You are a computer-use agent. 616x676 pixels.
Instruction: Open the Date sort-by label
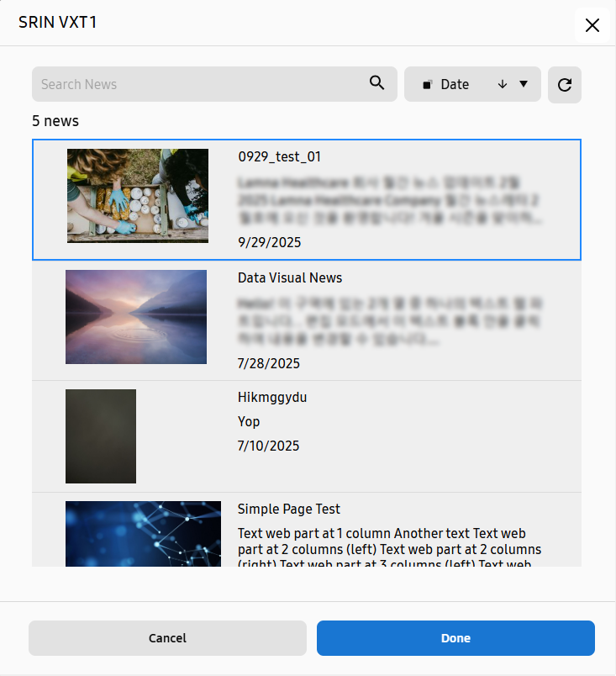(x=455, y=84)
